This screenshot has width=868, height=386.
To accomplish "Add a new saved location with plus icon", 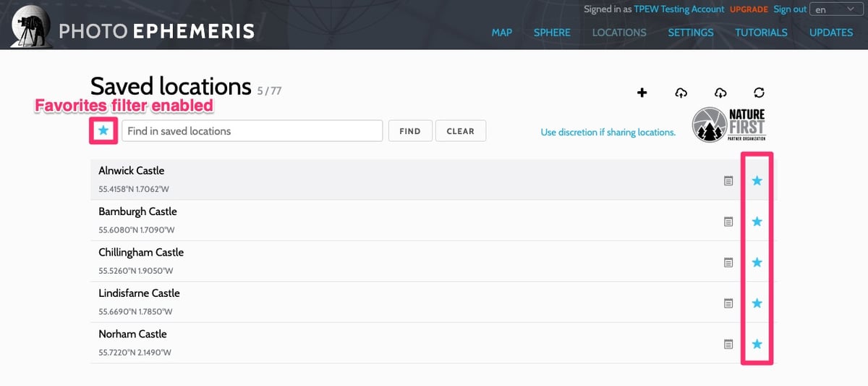I will tap(642, 92).
